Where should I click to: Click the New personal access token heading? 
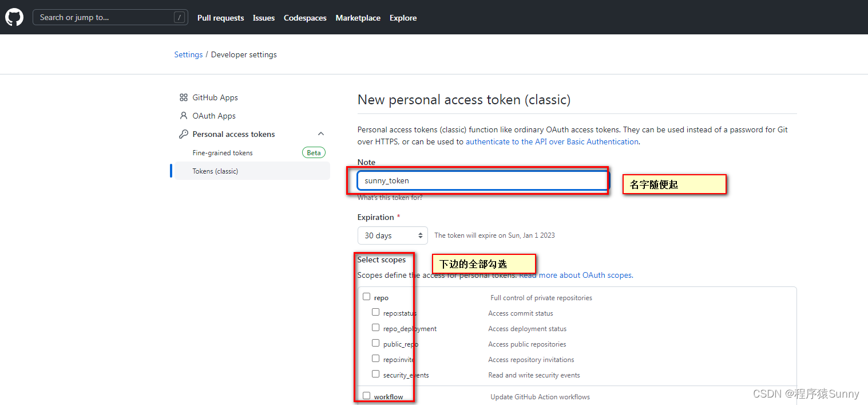(x=464, y=100)
